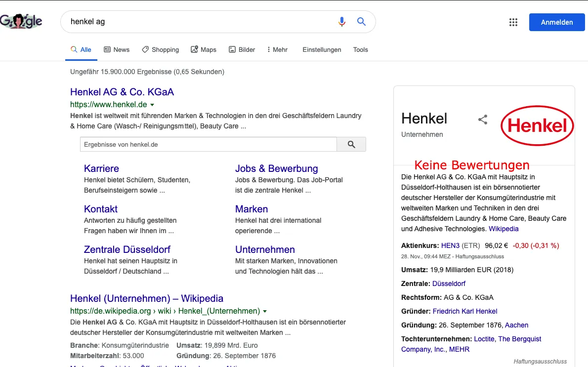
Task: Expand arrow beside the Wikipedia result URL
Action: tap(265, 311)
